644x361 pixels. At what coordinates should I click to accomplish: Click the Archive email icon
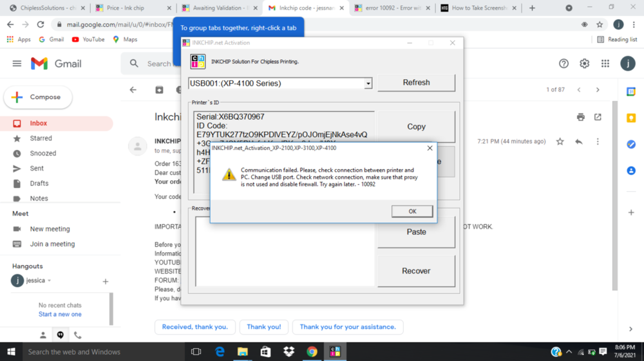(x=159, y=90)
